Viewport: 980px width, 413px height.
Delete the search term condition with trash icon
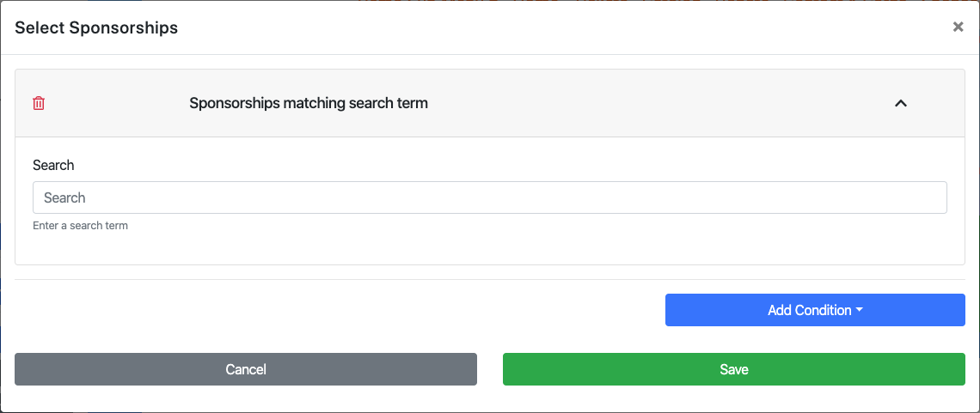pos(39,103)
